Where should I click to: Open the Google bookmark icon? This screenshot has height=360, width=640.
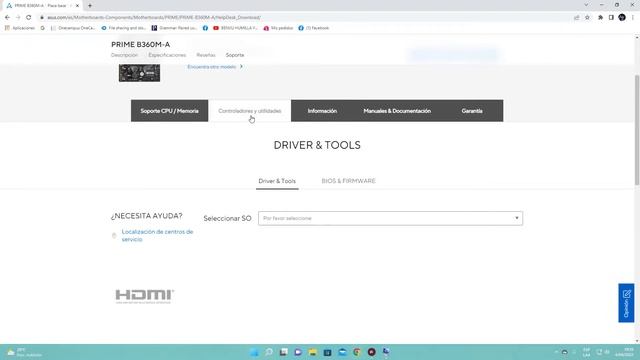pos(43,28)
